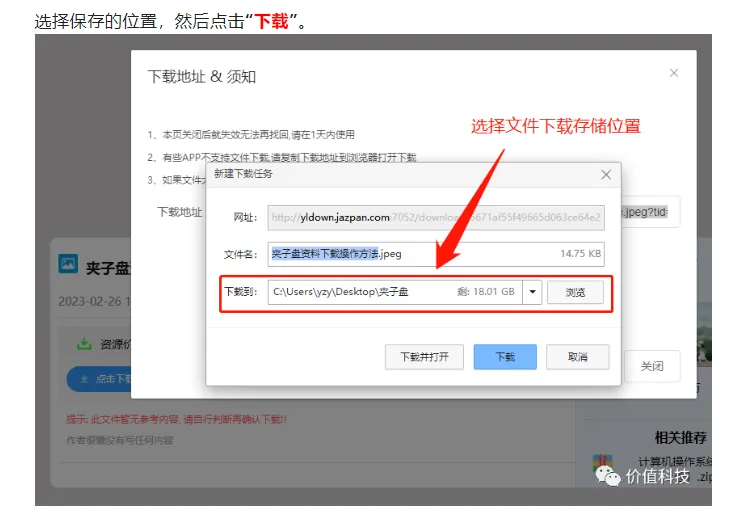This screenshot has width=730, height=521.
Task: Click the 下载并打开 button
Action: (x=424, y=357)
